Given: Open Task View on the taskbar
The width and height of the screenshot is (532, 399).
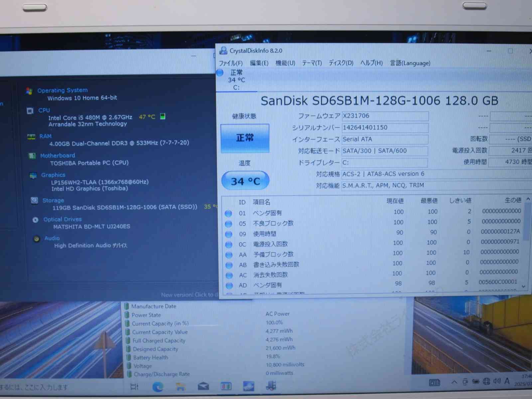Looking at the screenshot, I should pyautogui.click(x=134, y=387).
